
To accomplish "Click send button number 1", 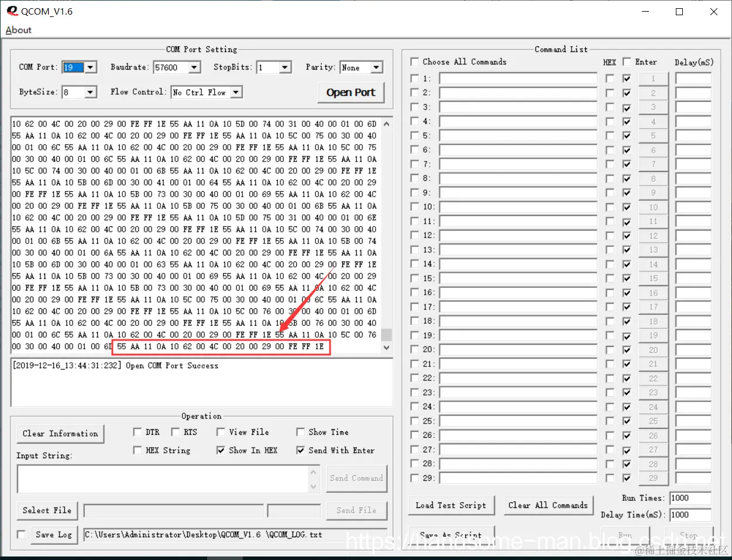I will click(654, 78).
